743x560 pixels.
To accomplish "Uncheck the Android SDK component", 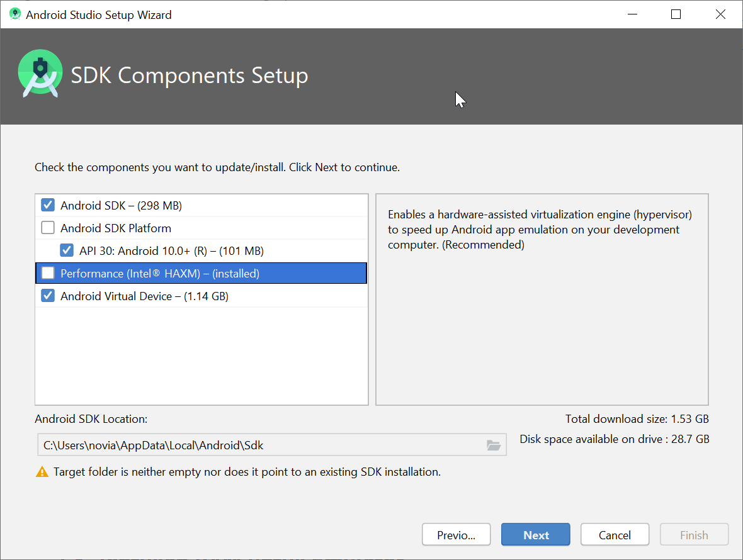I will point(48,204).
